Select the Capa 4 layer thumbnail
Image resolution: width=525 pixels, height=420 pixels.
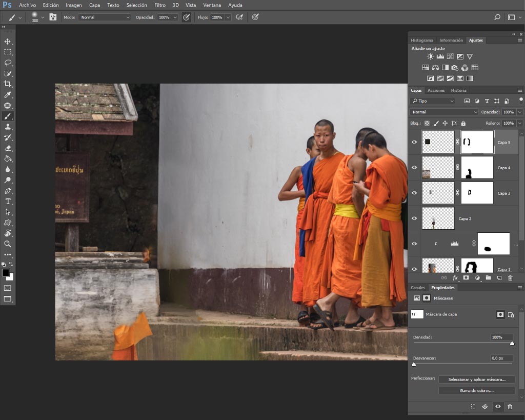coord(438,168)
